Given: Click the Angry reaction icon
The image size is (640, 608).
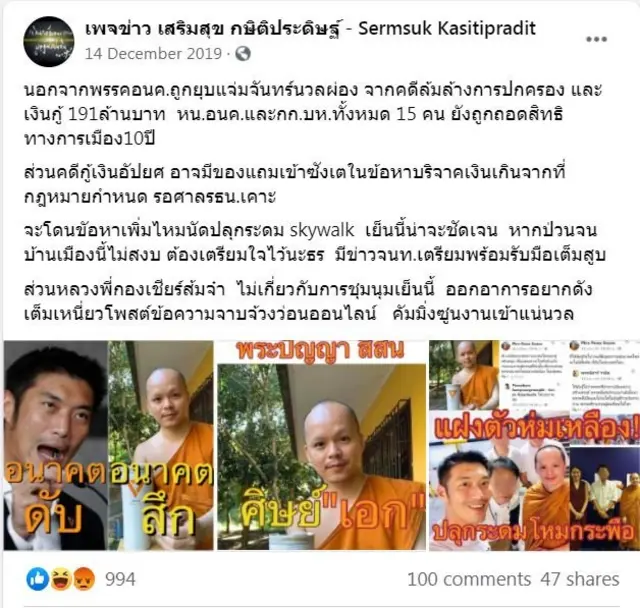Looking at the screenshot, I should (x=84, y=579).
